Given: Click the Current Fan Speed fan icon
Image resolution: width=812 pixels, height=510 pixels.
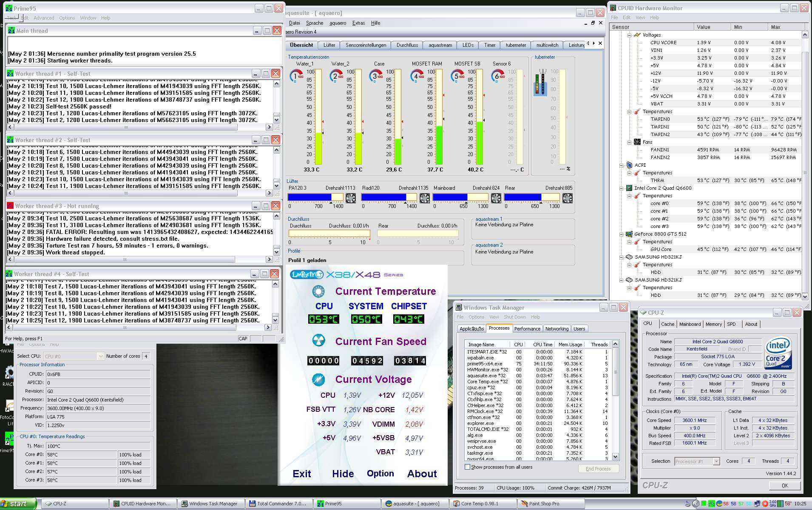Looking at the screenshot, I should click(318, 341).
